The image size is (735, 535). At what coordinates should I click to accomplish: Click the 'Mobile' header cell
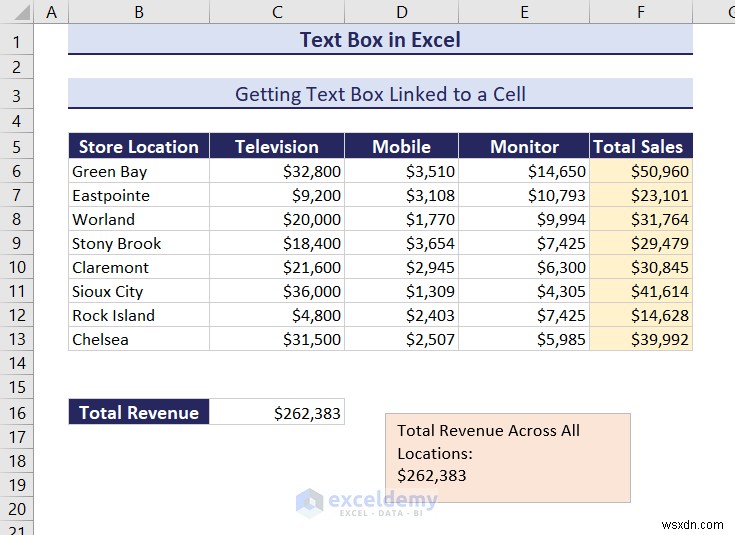point(402,146)
